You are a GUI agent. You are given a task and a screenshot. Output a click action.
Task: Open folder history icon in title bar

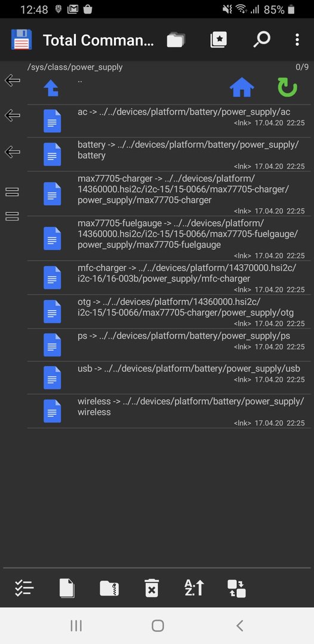point(176,40)
